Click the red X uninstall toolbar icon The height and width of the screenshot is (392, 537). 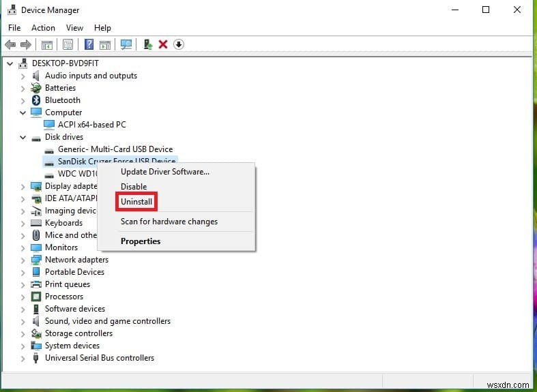(163, 44)
